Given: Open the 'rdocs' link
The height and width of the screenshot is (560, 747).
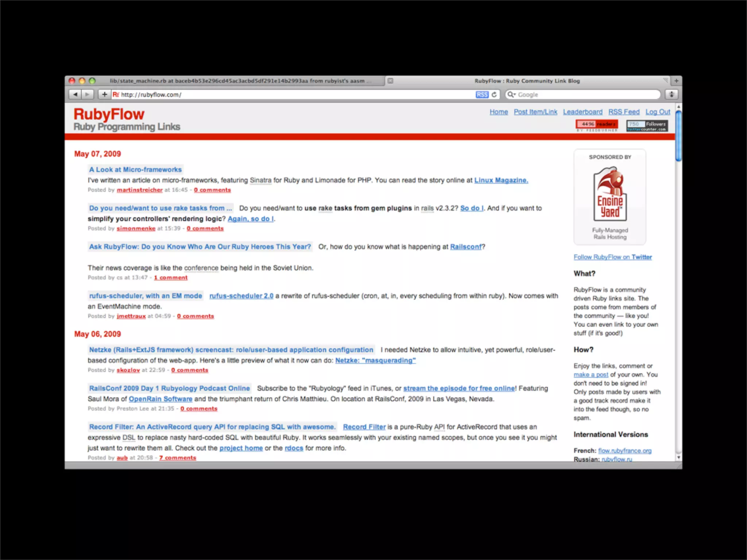Looking at the screenshot, I should 294,448.
